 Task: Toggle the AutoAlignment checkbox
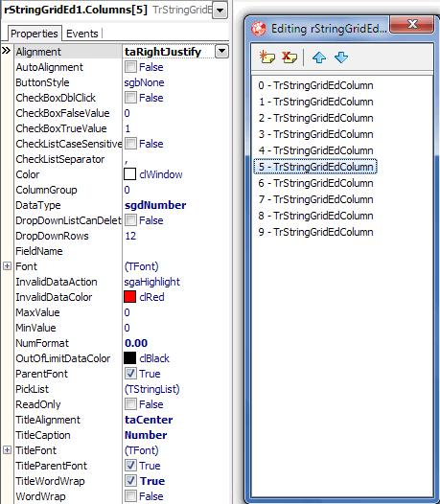(130, 67)
